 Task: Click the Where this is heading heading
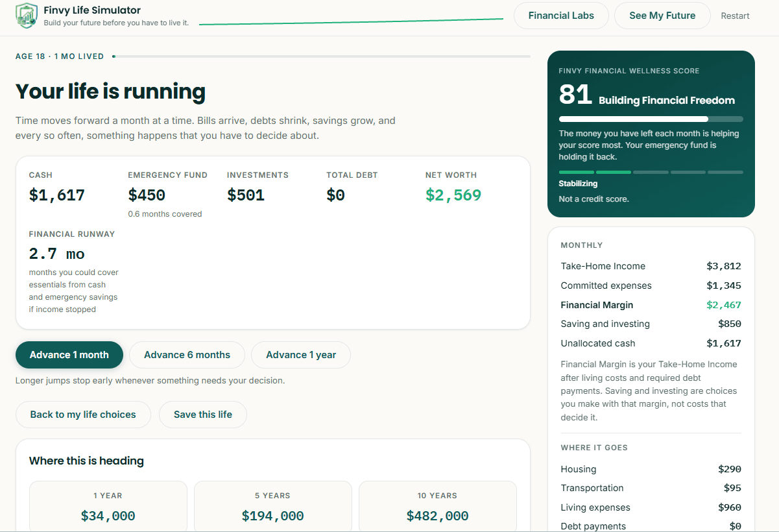point(86,461)
